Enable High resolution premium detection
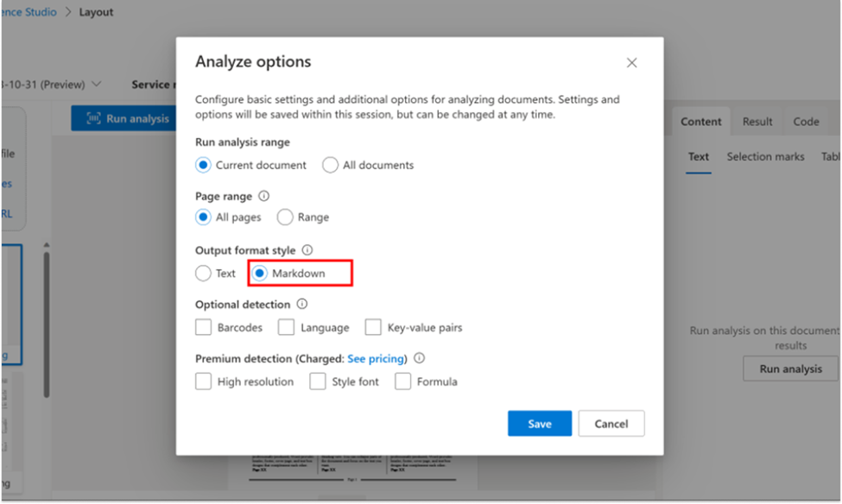Viewport: 842px width, 504px height. coord(204,381)
